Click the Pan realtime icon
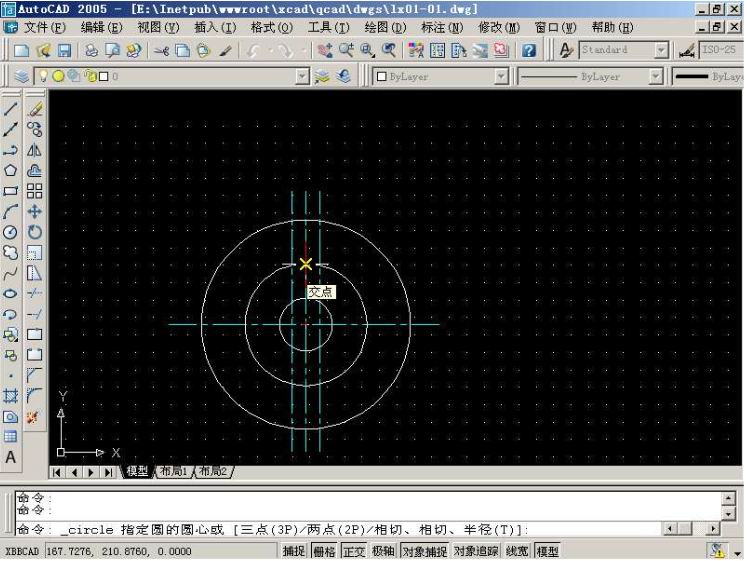Image resolution: width=747 pixels, height=561 pixels. 325,50
